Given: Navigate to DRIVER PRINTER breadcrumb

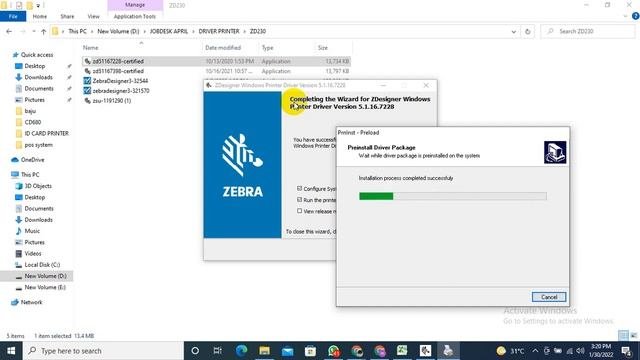Looking at the screenshot, I should pos(219,31).
